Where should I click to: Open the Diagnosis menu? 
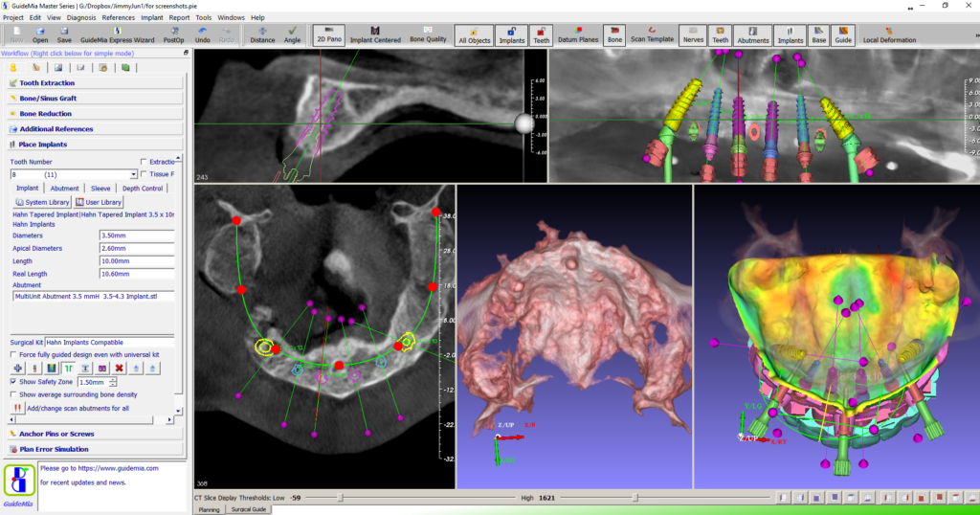[x=81, y=17]
